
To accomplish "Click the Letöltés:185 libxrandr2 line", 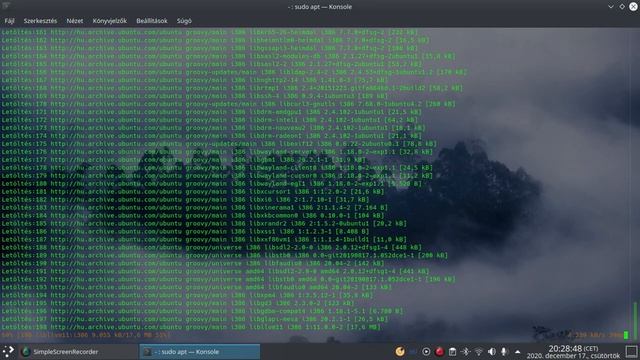I will coord(204,223).
